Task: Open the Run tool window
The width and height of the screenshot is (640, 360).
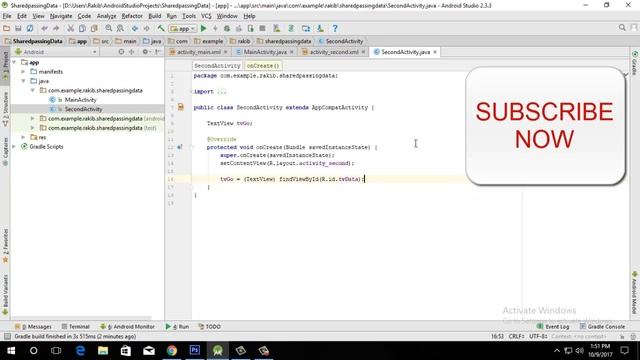Action: pyautogui.click(x=177, y=327)
